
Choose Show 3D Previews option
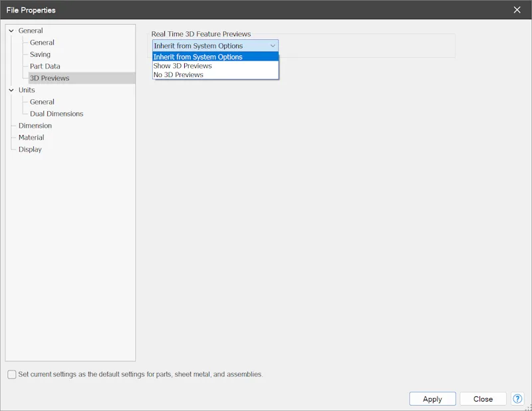click(x=215, y=66)
